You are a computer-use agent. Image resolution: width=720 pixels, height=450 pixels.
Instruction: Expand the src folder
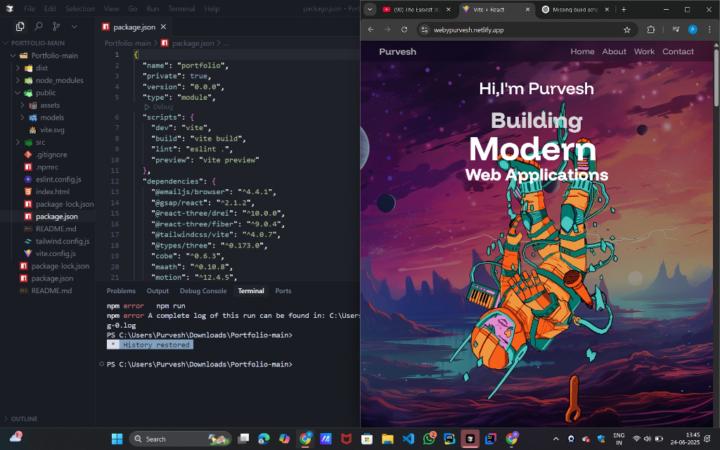(40, 142)
